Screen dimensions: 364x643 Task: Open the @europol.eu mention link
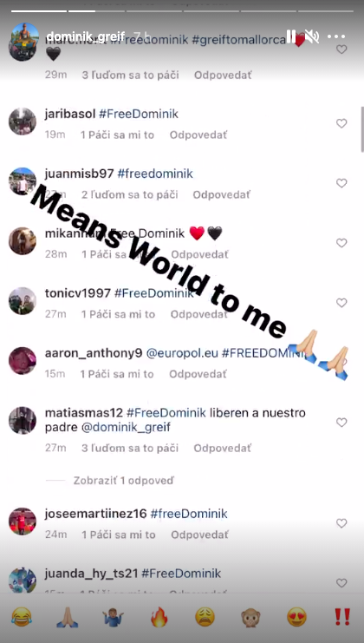click(182, 353)
